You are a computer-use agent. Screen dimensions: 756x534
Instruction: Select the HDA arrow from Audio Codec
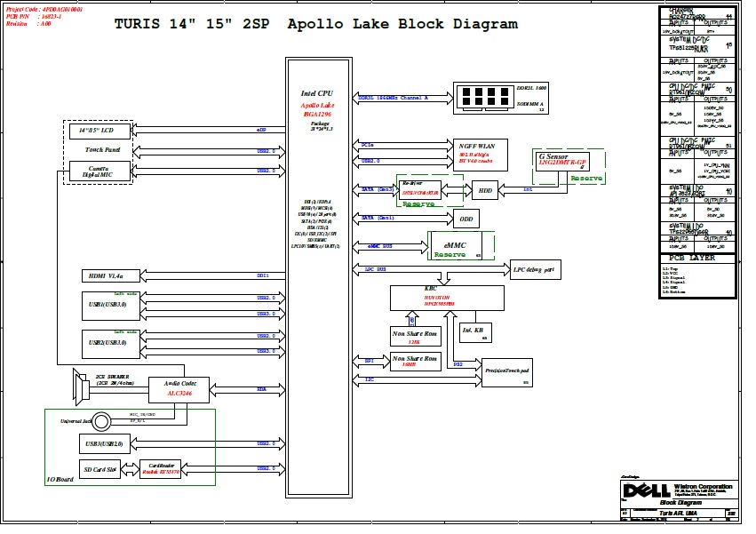(x=248, y=388)
